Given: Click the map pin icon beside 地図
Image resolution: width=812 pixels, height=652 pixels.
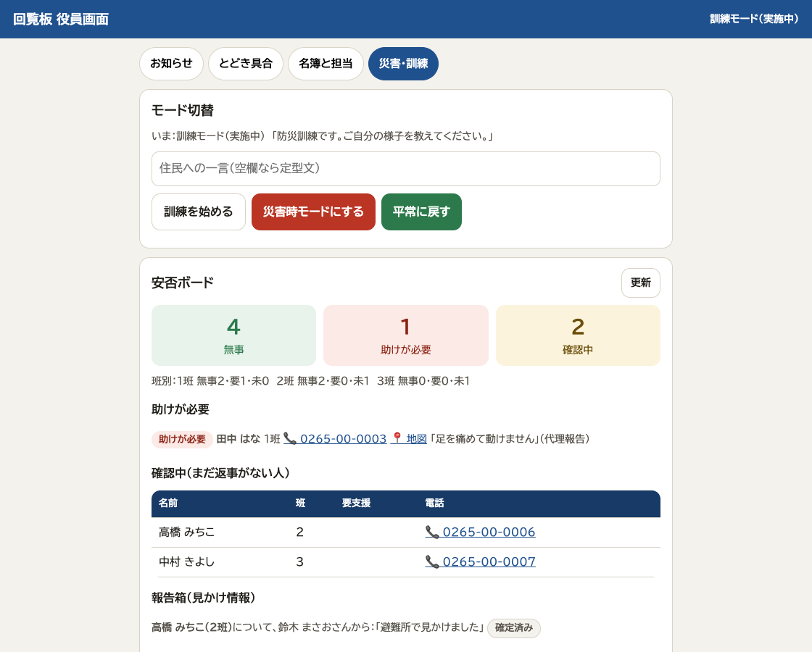Looking at the screenshot, I should tap(397, 438).
